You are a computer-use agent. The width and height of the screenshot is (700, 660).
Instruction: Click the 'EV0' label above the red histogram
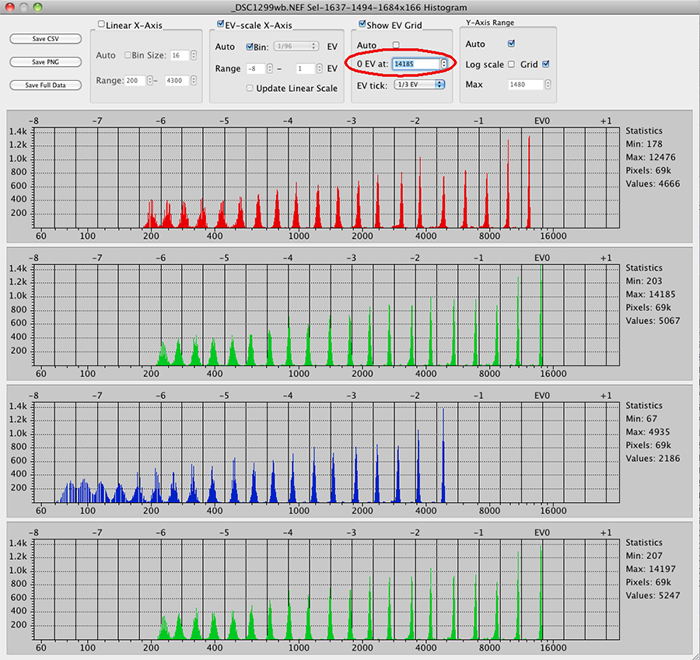(542, 121)
